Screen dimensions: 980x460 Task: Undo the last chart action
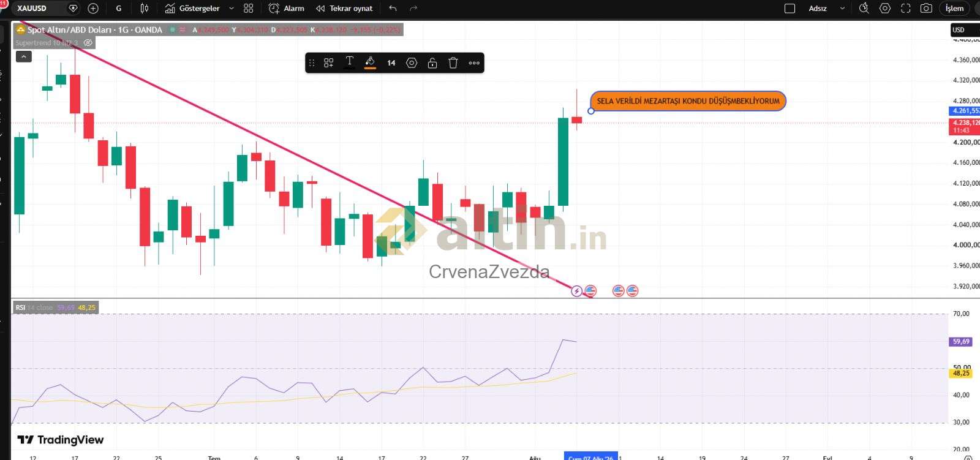393,9
